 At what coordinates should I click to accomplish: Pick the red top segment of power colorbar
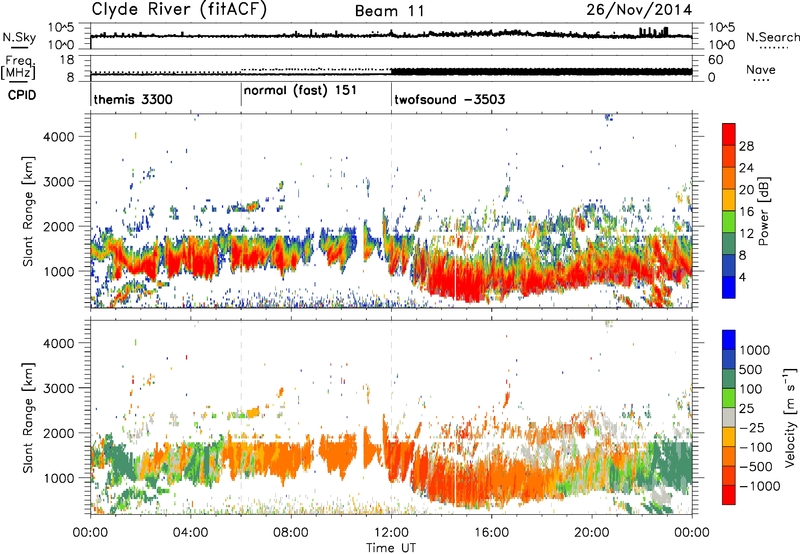729,135
